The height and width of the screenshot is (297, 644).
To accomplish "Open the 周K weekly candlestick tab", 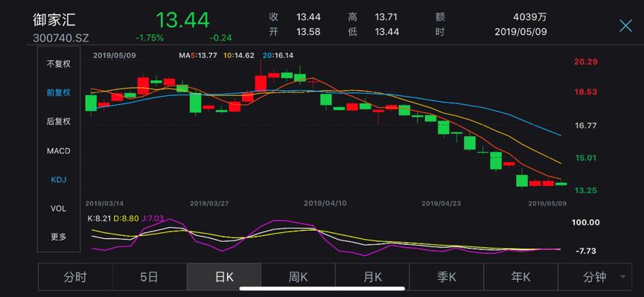I will coord(298,277).
